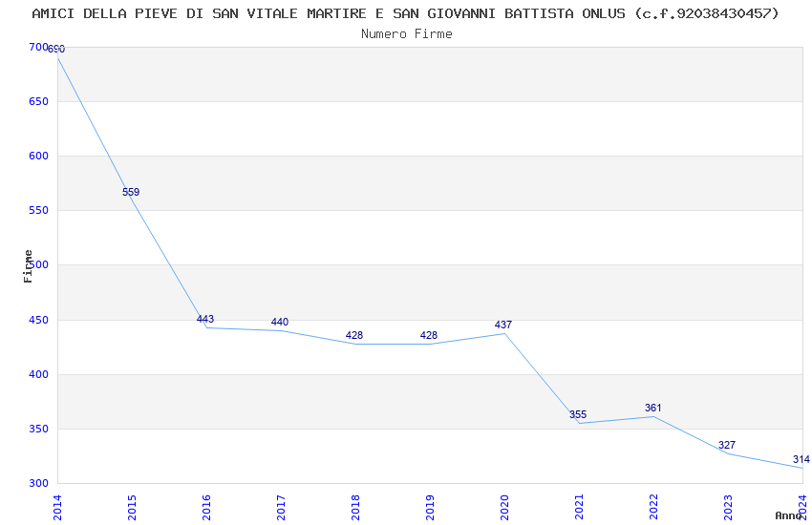This screenshot has height=525, width=812.
Task: Select the 314 data label
Action: click(801, 459)
